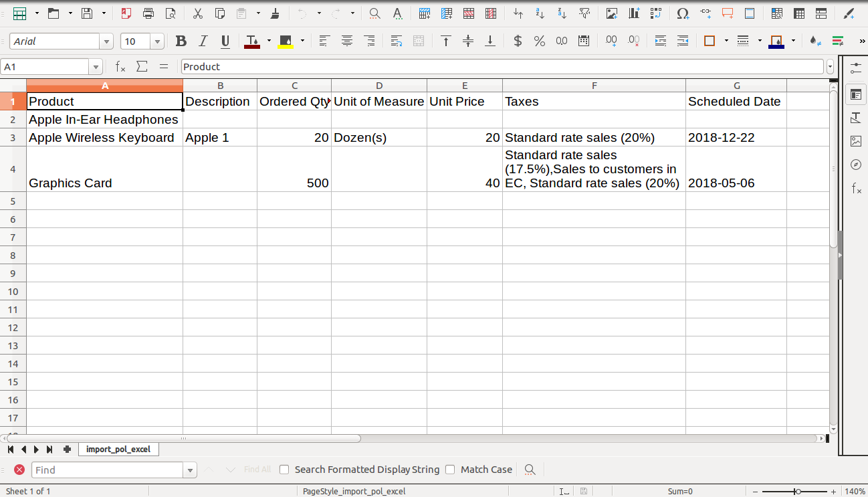This screenshot has height=497, width=868.
Task: Open the Sum function icon
Action: 142,67
